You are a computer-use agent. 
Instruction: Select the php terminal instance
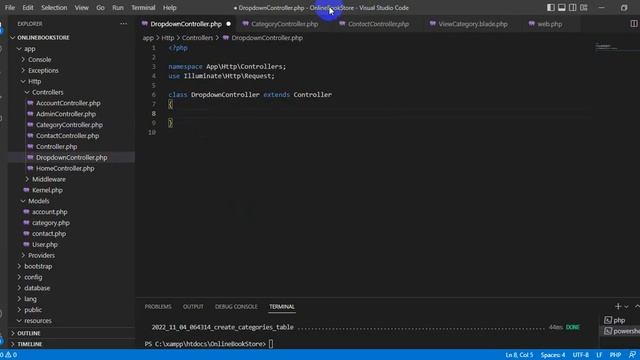pyautogui.click(x=619, y=320)
